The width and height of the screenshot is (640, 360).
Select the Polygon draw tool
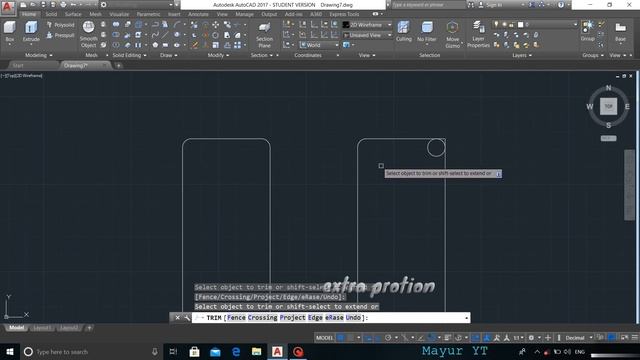tap(155, 45)
